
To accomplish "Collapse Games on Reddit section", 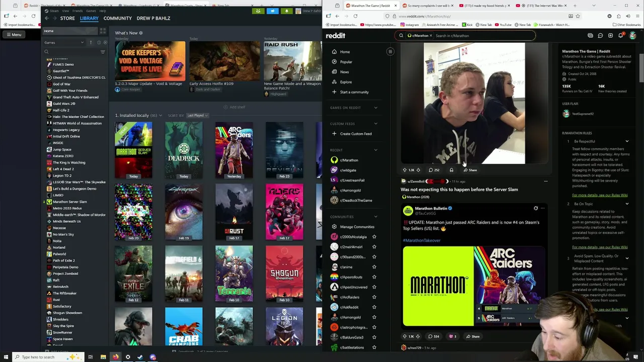I will coord(375,108).
